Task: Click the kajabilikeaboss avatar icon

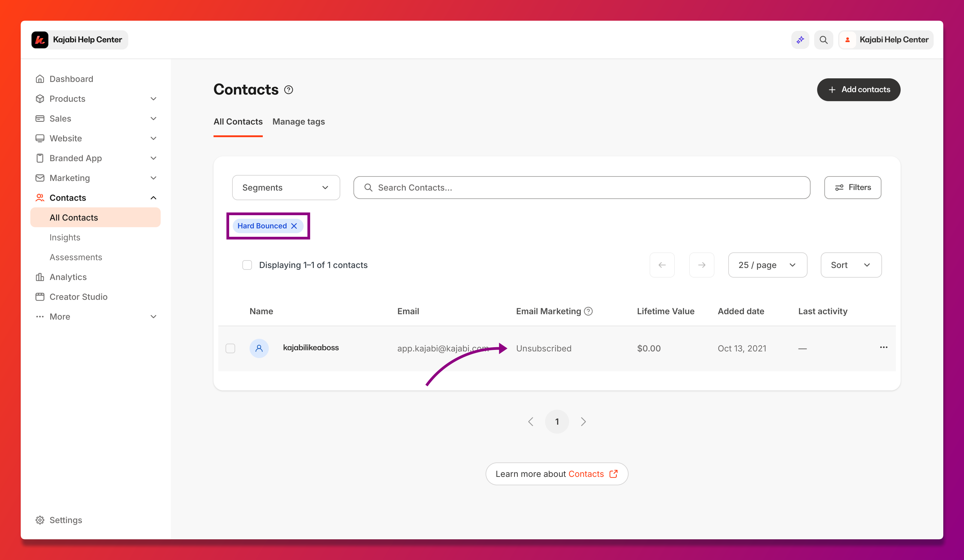Action: click(259, 348)
